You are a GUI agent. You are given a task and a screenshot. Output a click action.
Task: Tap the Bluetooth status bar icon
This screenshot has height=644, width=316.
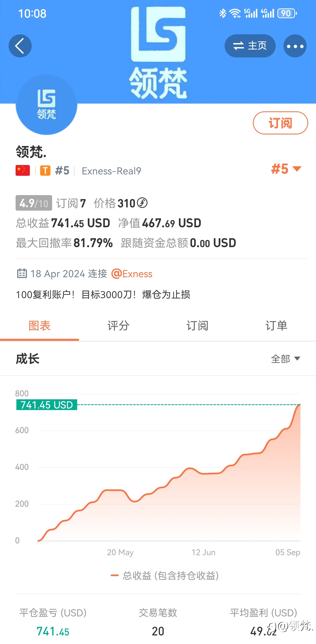pyautogui.click(x=223, y=13)
